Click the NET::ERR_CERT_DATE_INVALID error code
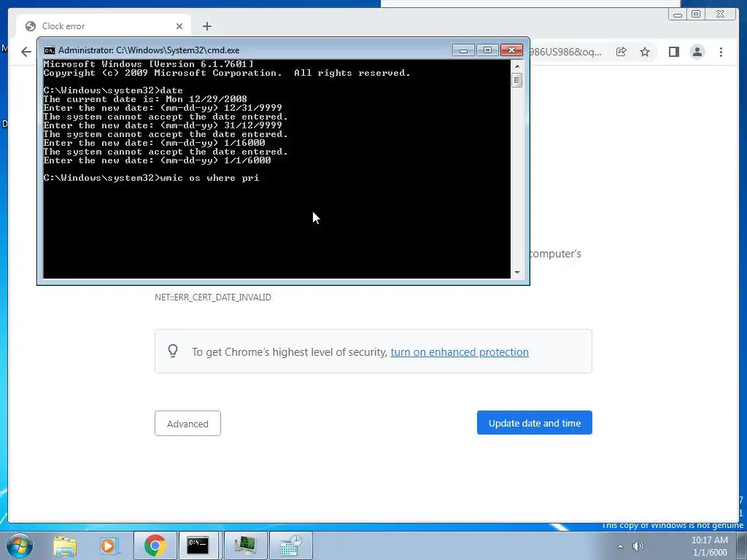 pyautogui.click(x=213, y=297)
